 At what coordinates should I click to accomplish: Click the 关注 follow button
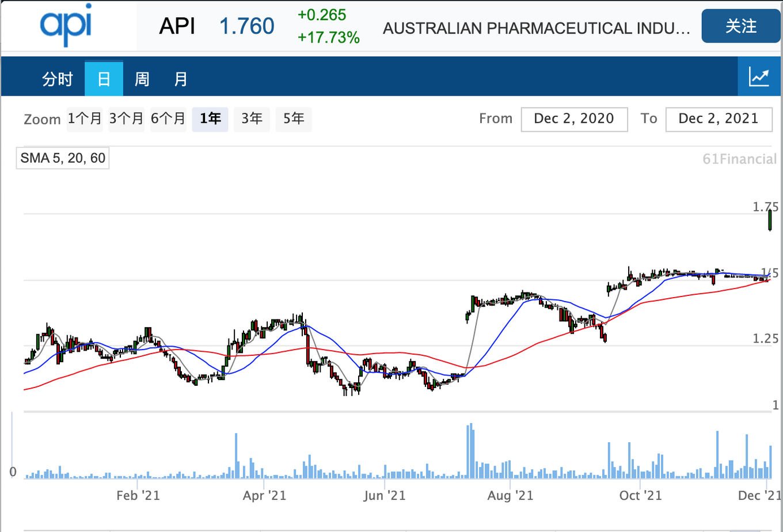coord(740,26)
